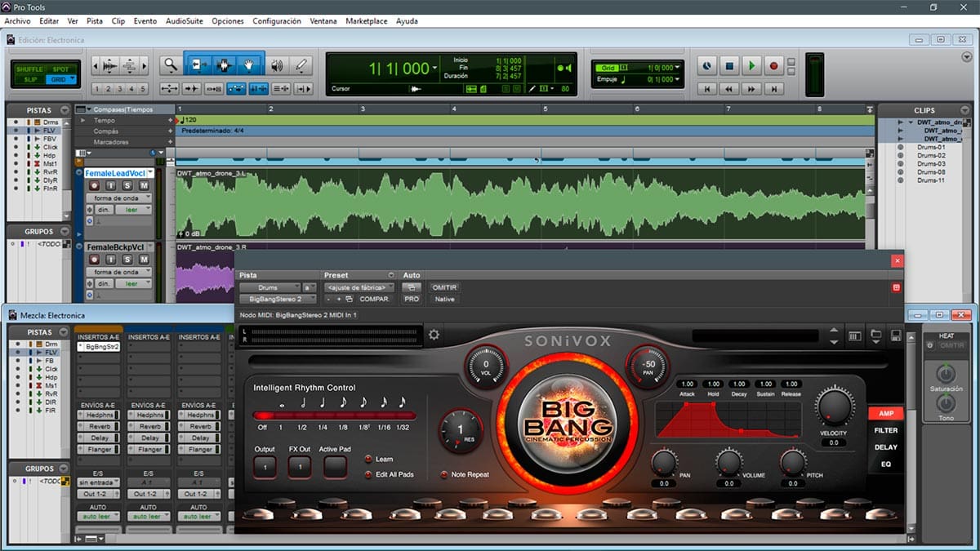Record-enable the FemaleLeadVocl track
The image size is (980, 551).
[96, 186]
